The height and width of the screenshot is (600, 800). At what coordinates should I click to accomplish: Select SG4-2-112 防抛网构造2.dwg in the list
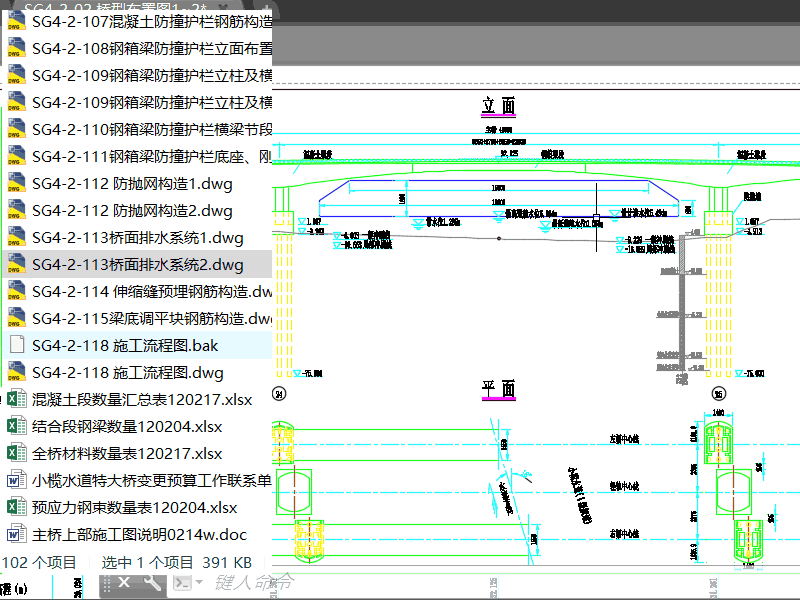tap(138, 211)
